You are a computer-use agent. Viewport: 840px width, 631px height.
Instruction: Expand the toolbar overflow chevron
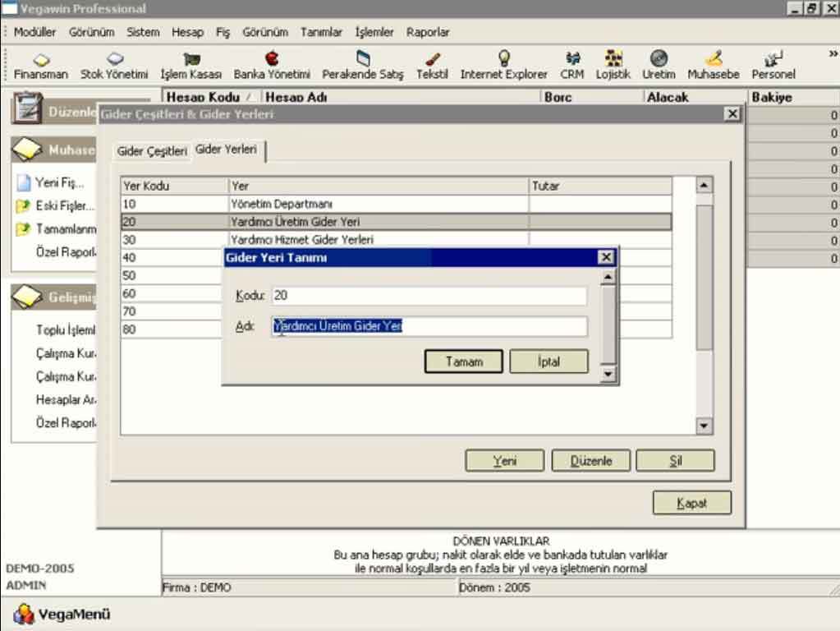click(x=833, y=53)
